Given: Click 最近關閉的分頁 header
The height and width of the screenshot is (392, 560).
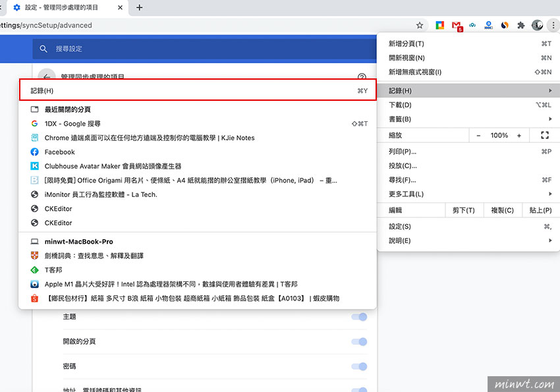Looking at the screenshot, I should pyautogui.click(x=67, y=109).
